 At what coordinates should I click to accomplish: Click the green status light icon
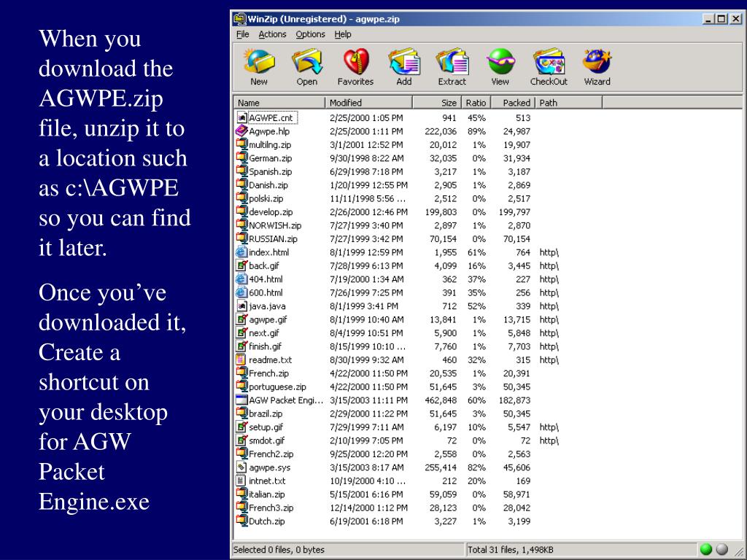click(x=706, y=549)
